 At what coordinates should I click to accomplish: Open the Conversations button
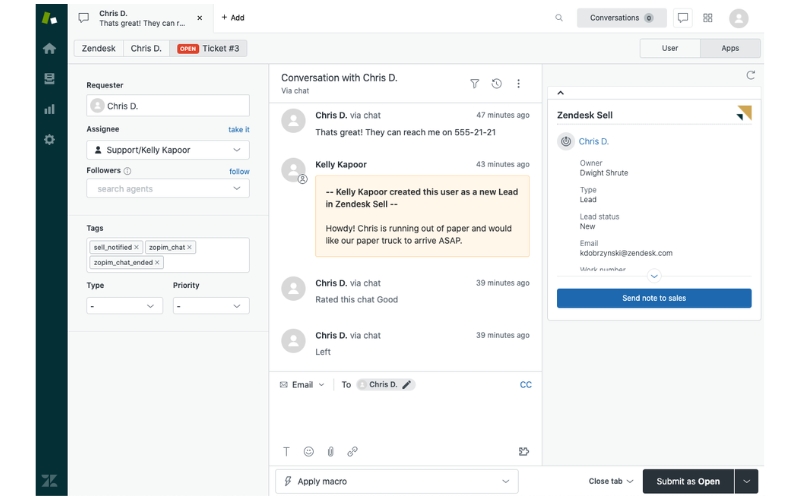click(621, 18)
